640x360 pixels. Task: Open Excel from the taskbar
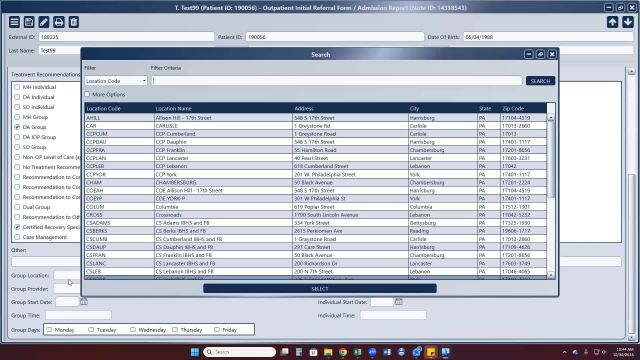tap(358, 352)
